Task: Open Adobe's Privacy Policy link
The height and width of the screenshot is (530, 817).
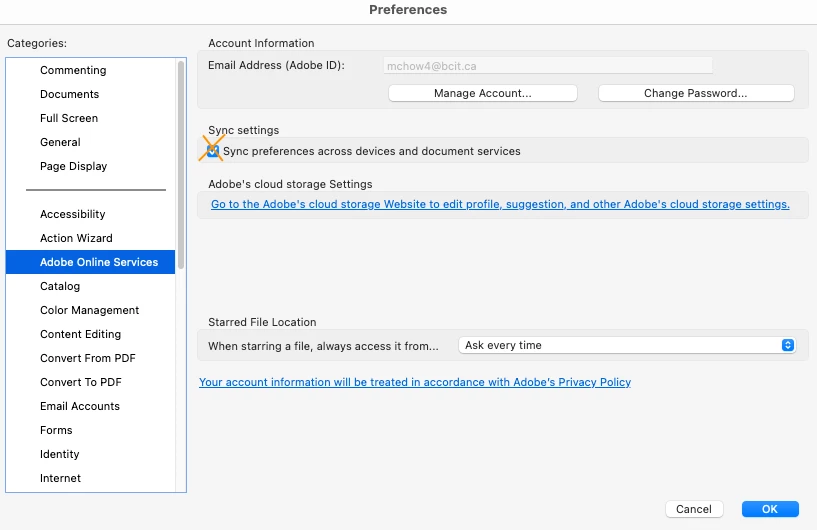Action: pyautogui.click(x=415, y=382)
